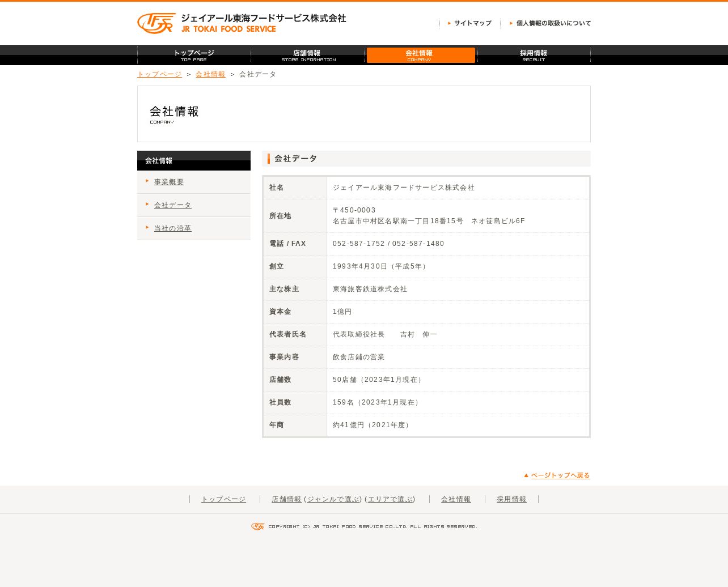Viewport: 728px width, 587px height.
Task: Open 事業概要 in the sidebar menu
Action: pyautogui.click(x=169, y=182)
